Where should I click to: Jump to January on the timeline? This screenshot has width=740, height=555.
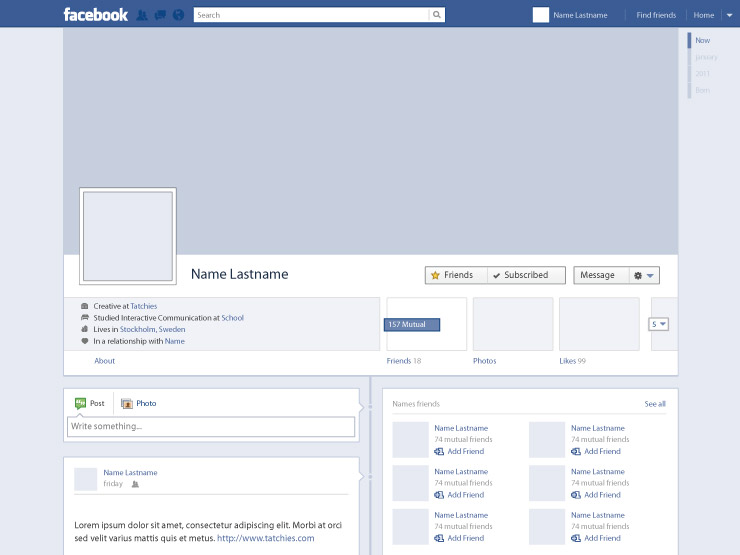[706, 57]
